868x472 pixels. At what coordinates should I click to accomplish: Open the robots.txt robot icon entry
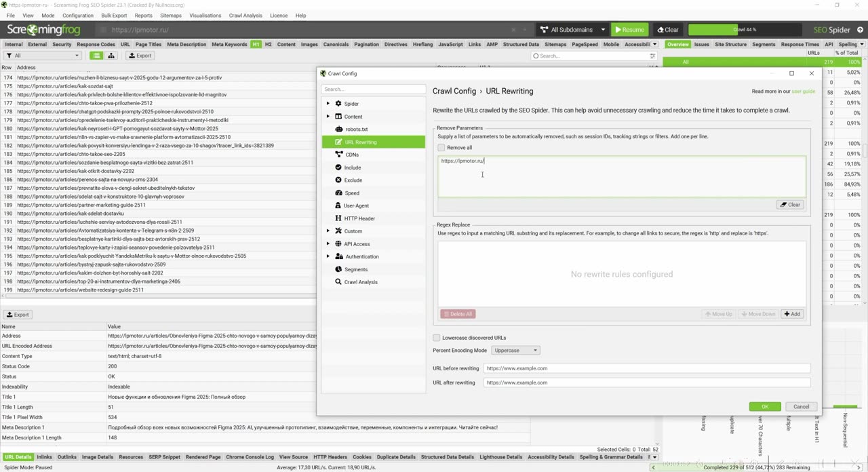tap(338, 129)
